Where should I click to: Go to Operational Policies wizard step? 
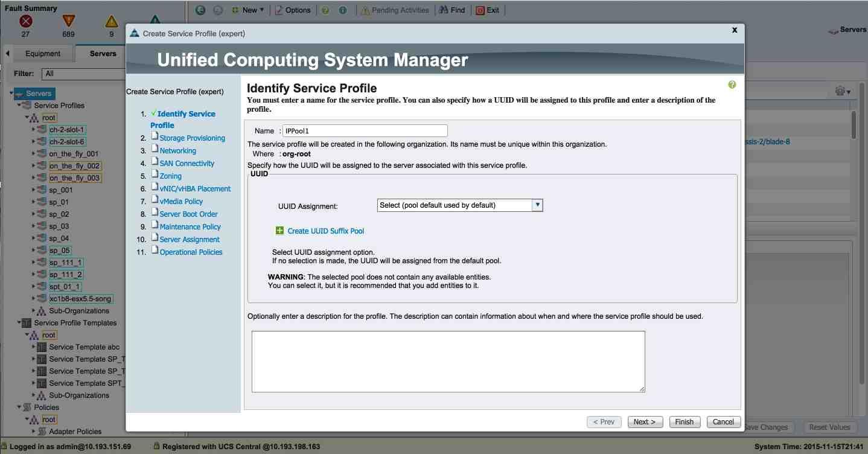(x=191, y=252)
